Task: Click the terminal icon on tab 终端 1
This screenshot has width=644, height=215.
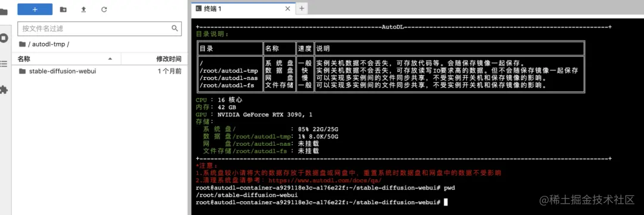Action: tap(199, 8)
